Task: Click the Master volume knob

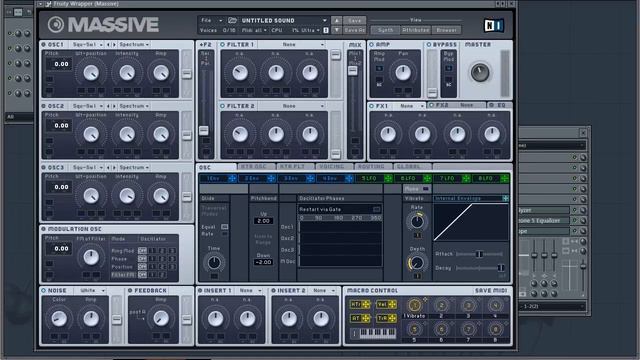Action: coord(480,73)
